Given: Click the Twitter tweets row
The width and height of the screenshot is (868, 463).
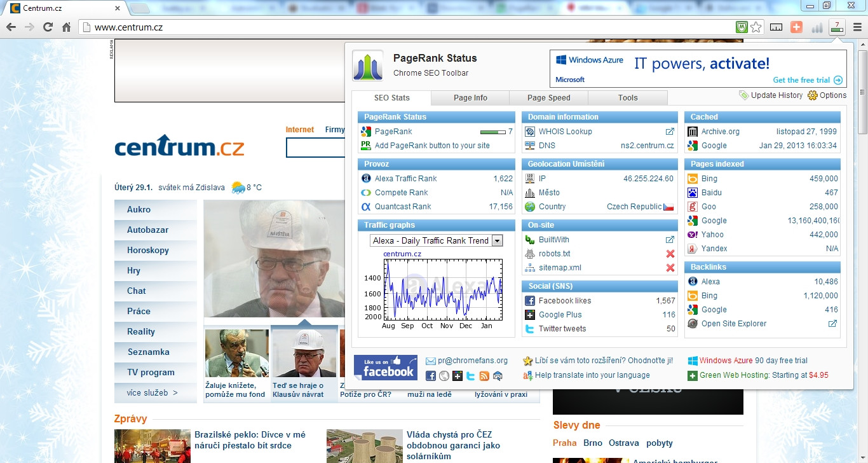Looking at the screenshot, I should click(x=600, y=329).
